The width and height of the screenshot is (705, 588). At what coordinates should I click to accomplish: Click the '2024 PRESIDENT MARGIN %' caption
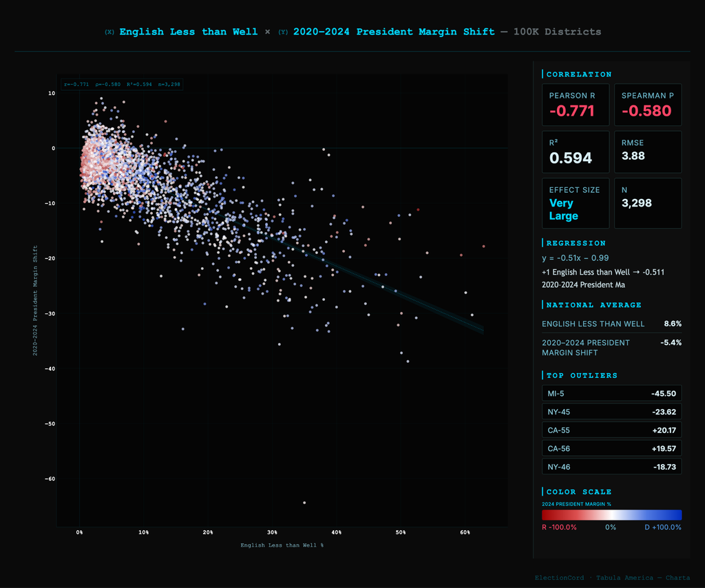[x=576, y=504]
